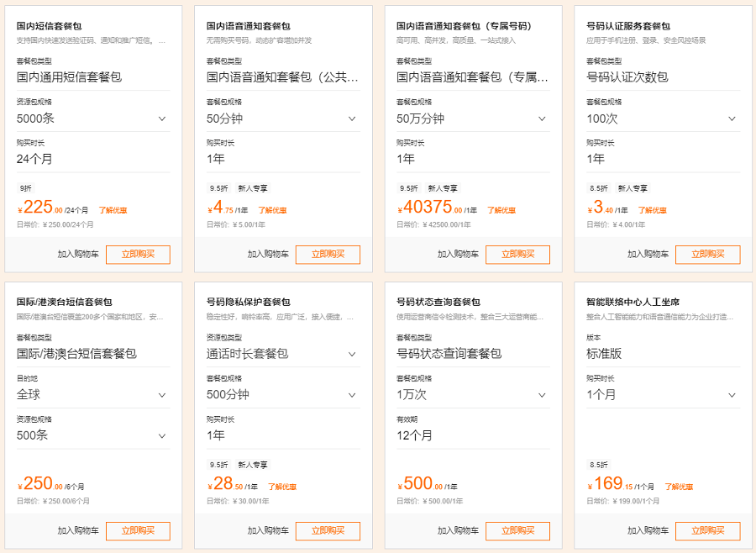Image resolution: width=756 pixels, height=553 pixels.
Task: Click the 国内语音通知套餐包（专属号码）title
Action: [x=464, y=26]
